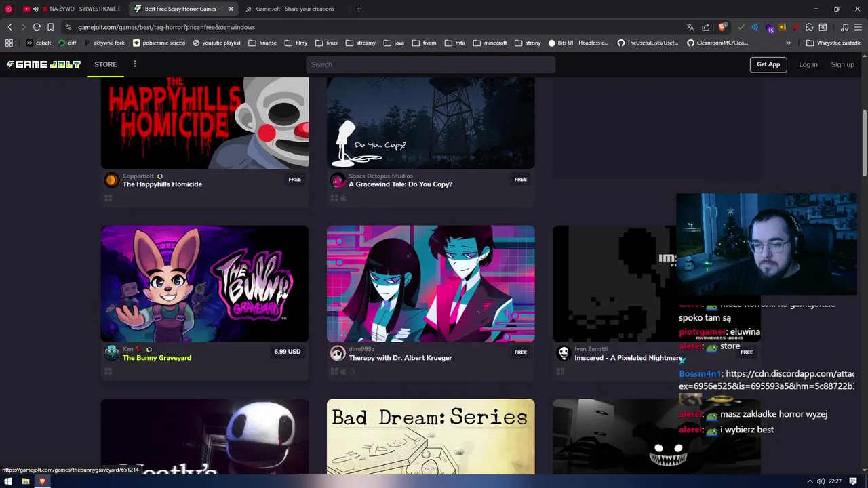The width and height of the screenshot is (868, 488).
Task: Open the extensions puzzle icon
Action: 809,27
